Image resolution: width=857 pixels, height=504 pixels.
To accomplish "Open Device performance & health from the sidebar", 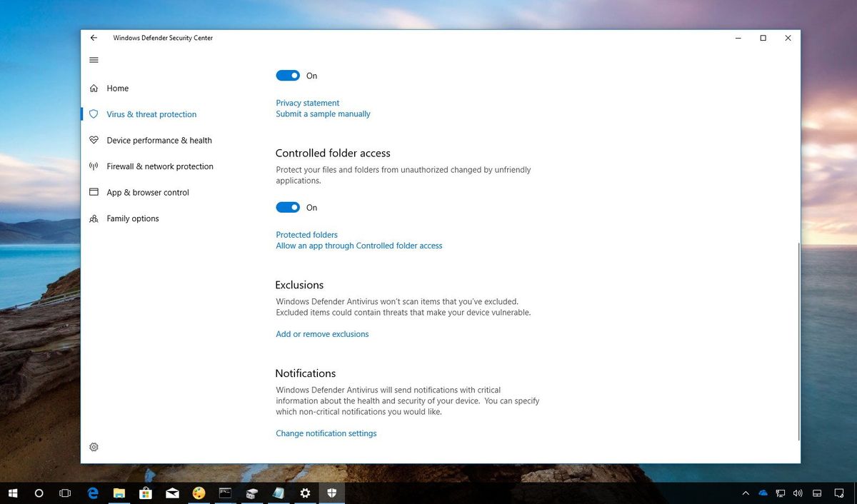I will 159,140.
